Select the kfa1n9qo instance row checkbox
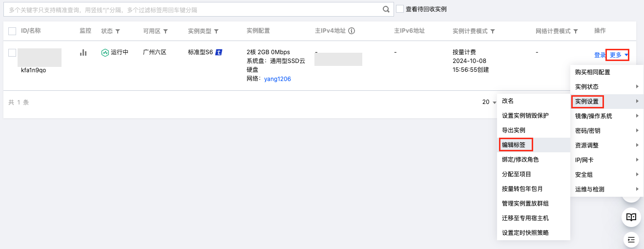Screen dimensions: 644x249 coord(13,53)
